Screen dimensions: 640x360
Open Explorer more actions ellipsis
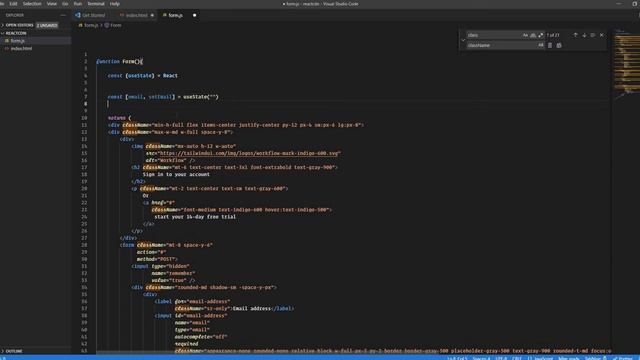pos(63,15)
